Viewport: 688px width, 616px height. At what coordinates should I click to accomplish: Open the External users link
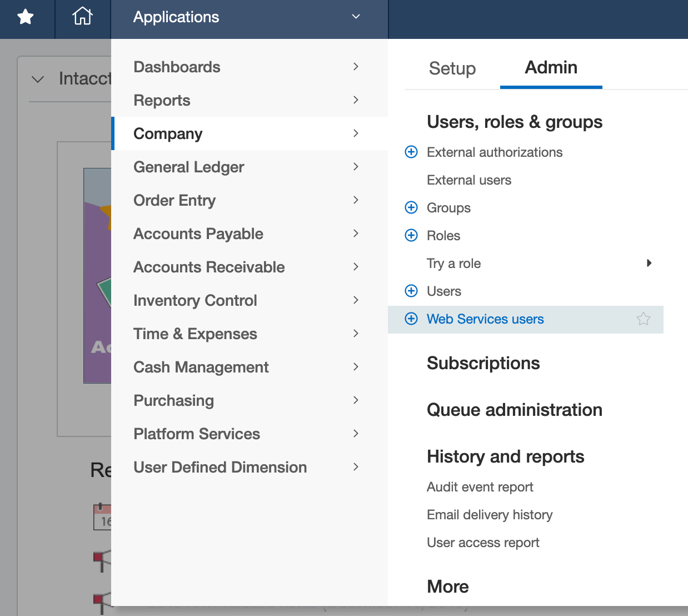click(x=468, y=180)
